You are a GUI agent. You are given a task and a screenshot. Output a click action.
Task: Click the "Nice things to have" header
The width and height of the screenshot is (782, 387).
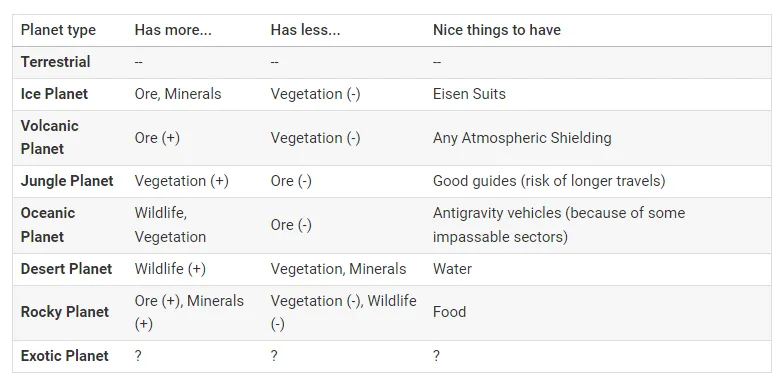pyautogui.click(x=497, y=30)
